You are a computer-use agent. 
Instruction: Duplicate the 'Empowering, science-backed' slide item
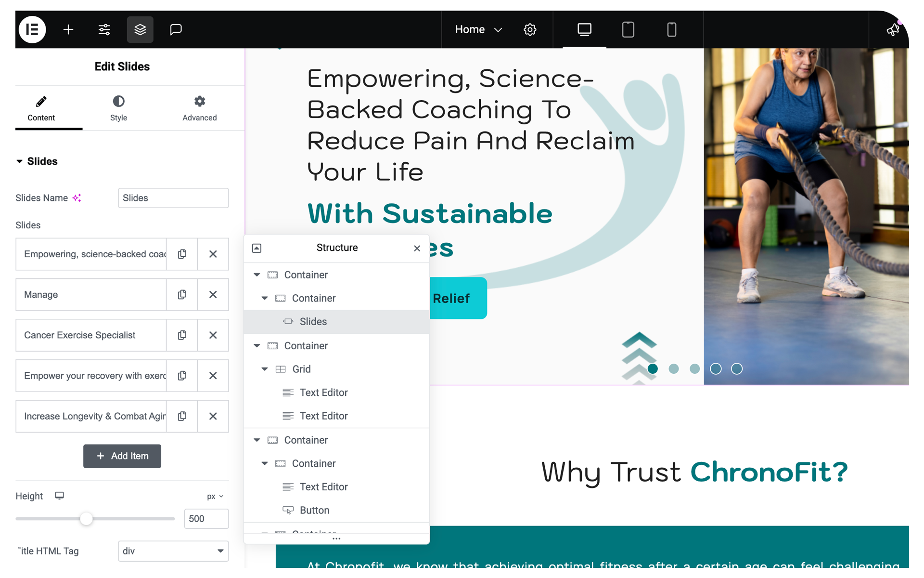[x=182, y=254]
